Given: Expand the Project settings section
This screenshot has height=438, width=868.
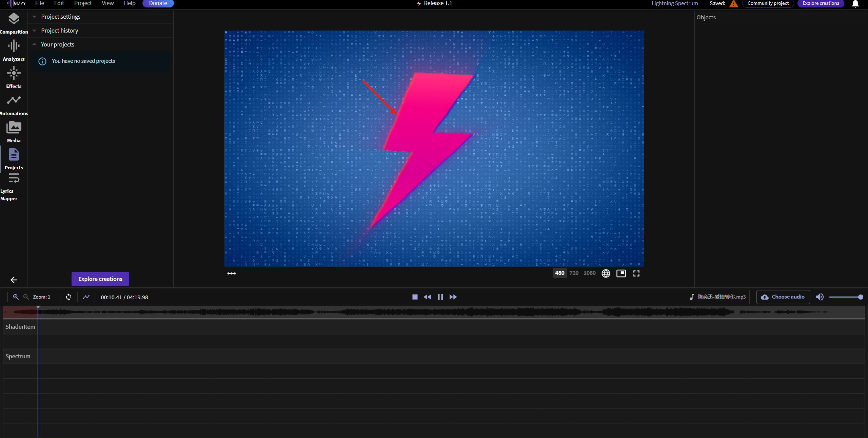Looking at the screenshot, I should [x=61, y=17].
